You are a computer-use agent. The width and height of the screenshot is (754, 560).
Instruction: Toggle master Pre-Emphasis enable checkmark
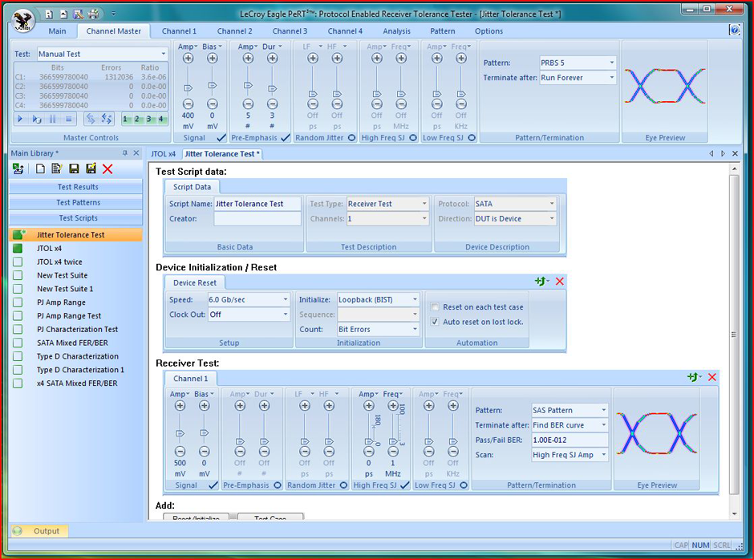click(x=286, y=138)
